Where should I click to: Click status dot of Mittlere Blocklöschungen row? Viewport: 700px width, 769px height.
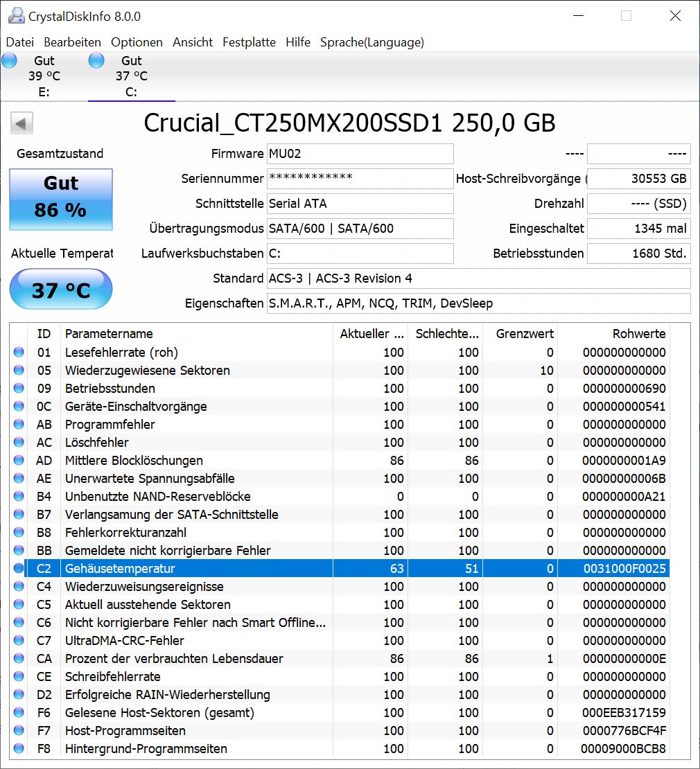coord(19,460)
